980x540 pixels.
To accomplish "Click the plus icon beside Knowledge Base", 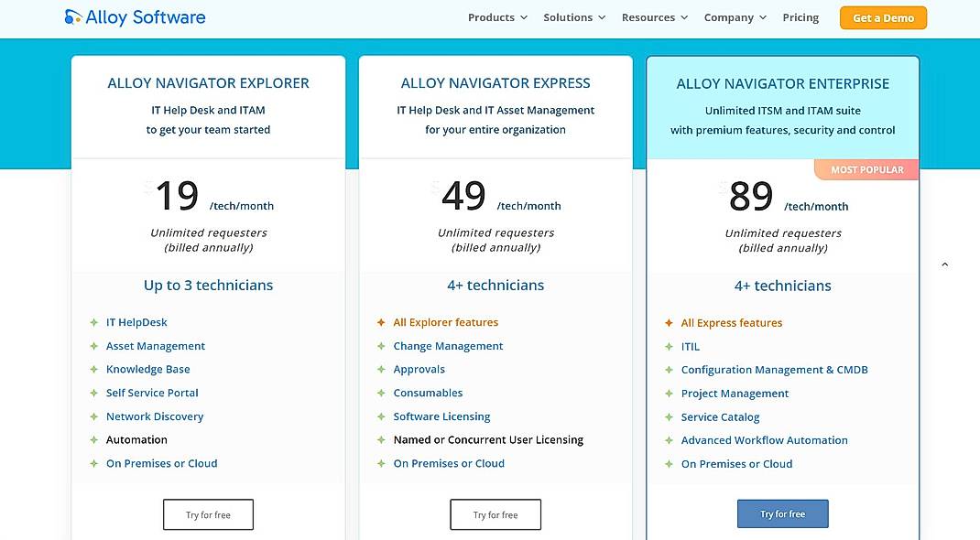I will pyautogui.click(x=93, y=369).
